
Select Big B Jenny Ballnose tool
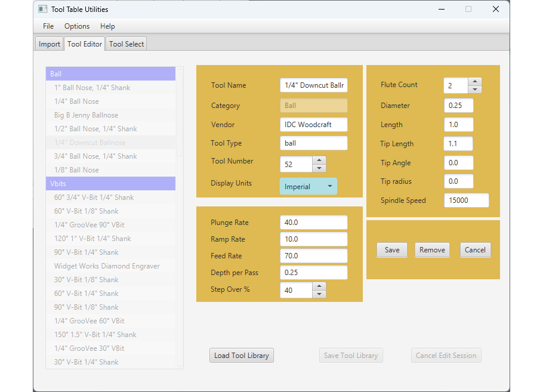coord(110,115)
